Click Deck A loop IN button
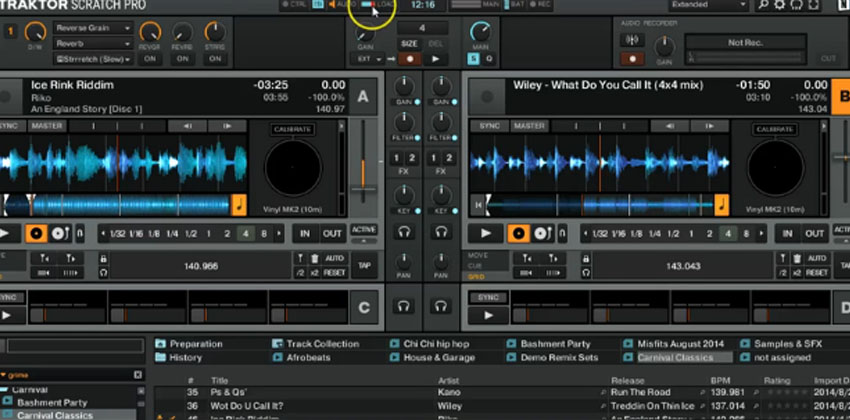This screenshot has width=850, height=420. (305, 234)
